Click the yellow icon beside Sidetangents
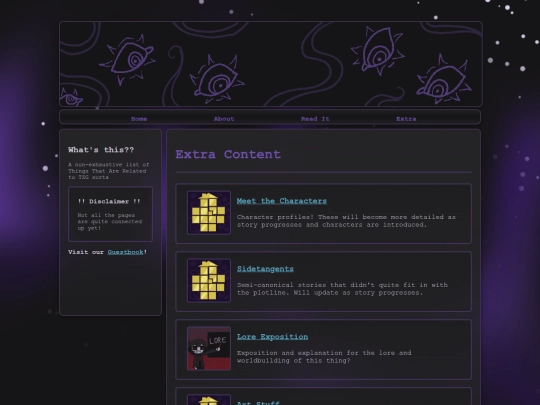This screenshot has width=540, height=405. tap(209, 280)
